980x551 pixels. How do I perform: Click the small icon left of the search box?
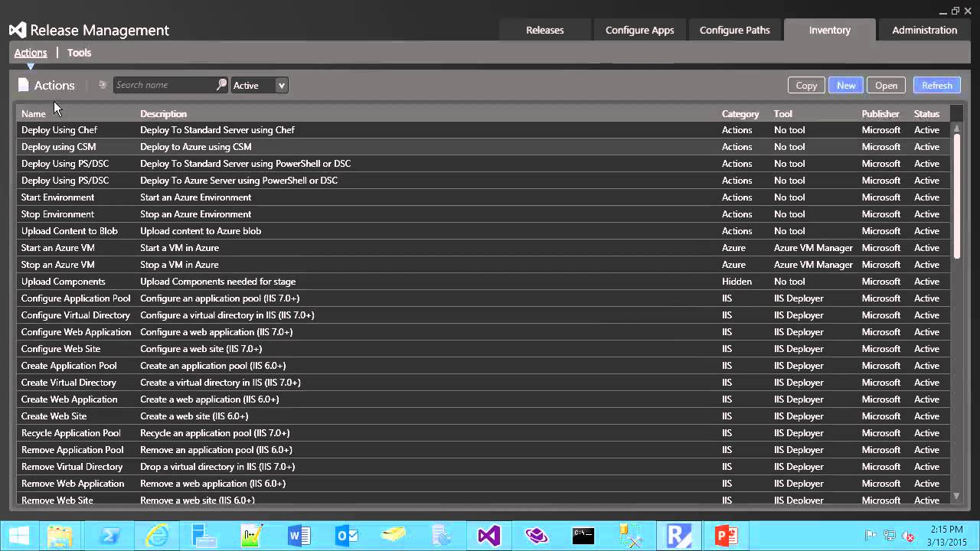coord(103,85)
